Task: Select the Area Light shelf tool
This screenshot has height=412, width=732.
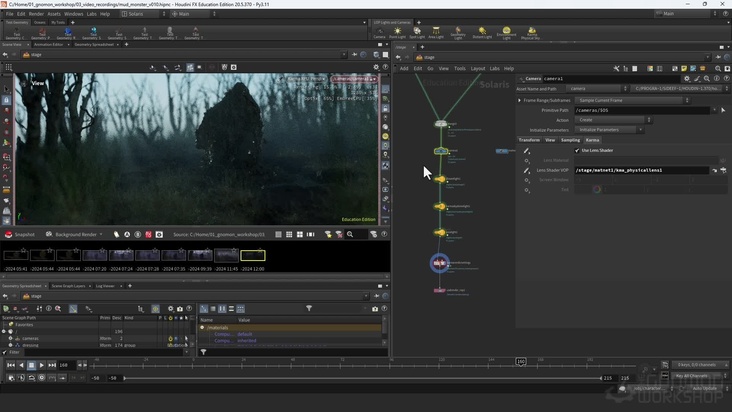Action: [x=436, y=32]
